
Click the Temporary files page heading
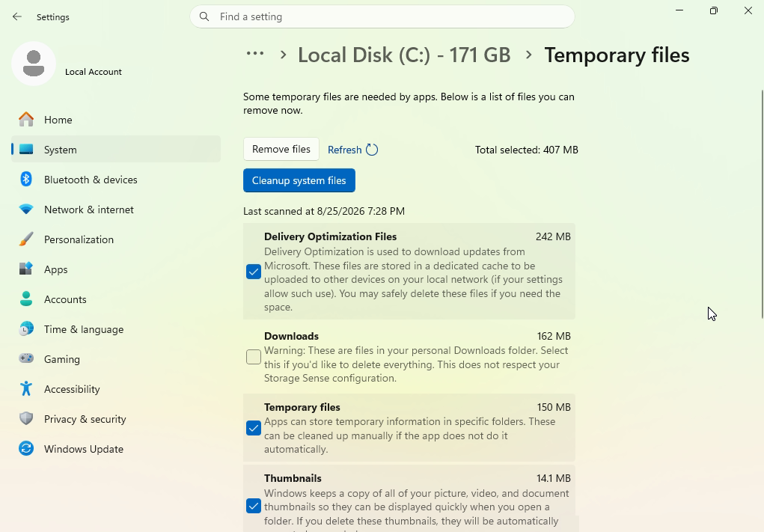(x=617, y=55)
